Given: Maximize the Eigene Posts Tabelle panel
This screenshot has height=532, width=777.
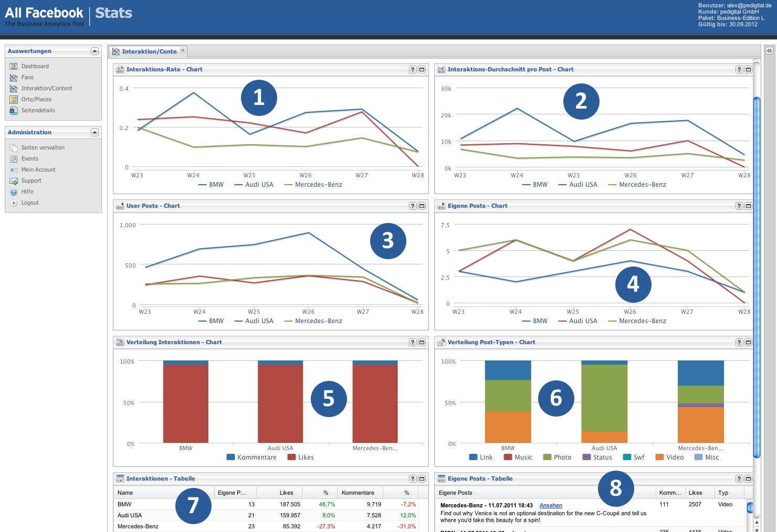Looking at the screenshot, I should (x=748, y=478).
